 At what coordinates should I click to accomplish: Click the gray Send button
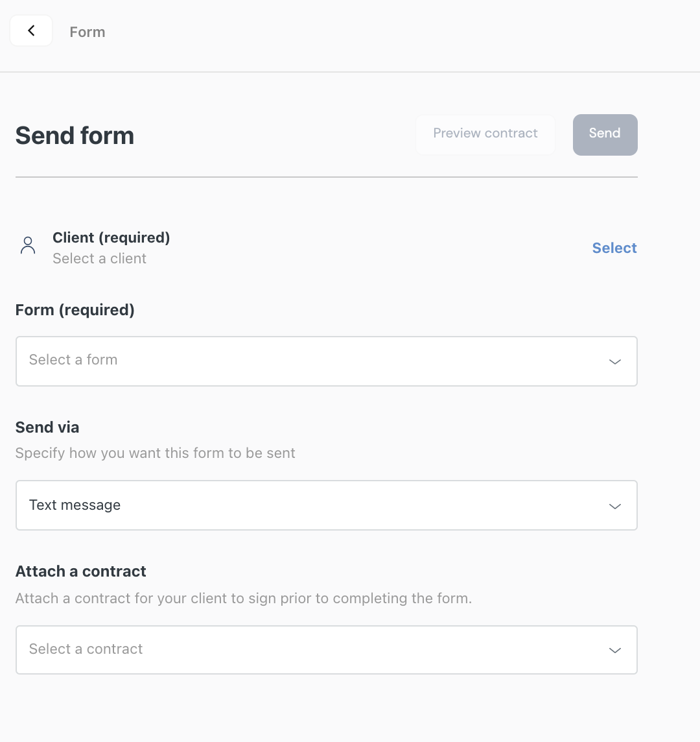point(605,134)
